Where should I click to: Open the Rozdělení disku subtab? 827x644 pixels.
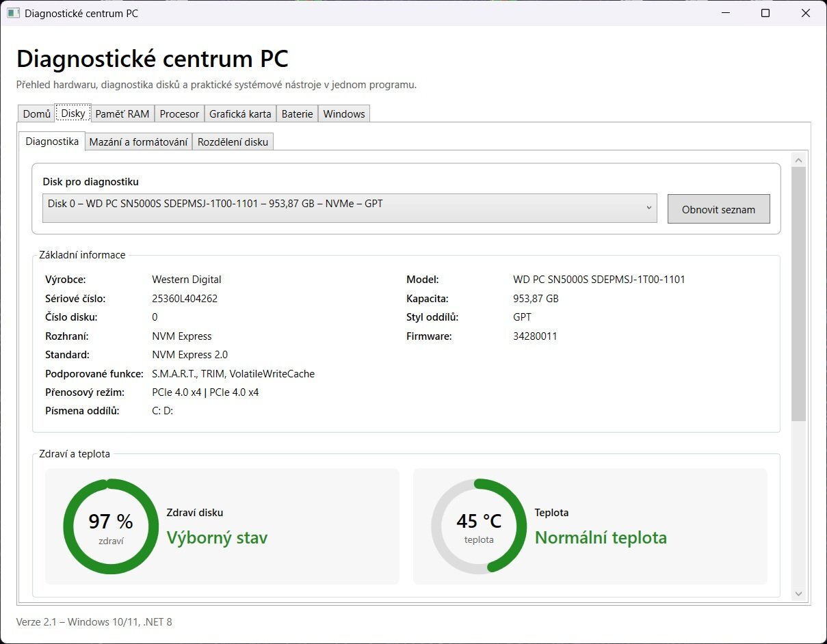[x=233, y=142]
